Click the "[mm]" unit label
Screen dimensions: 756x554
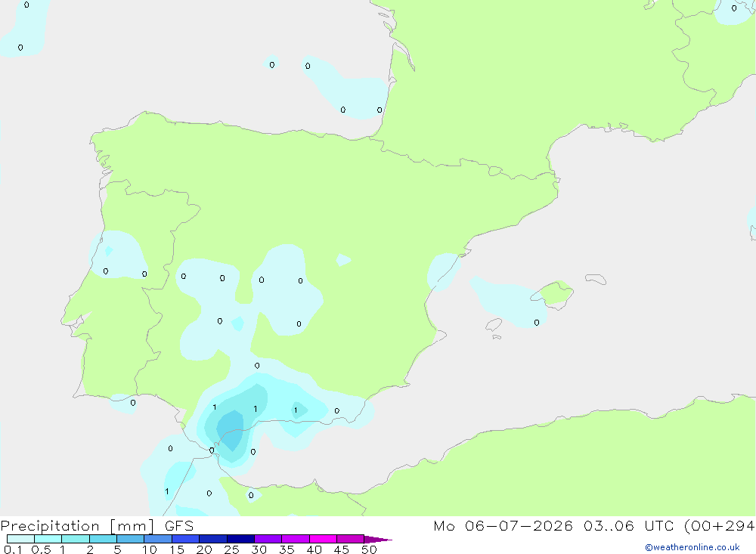coord(132,526)
